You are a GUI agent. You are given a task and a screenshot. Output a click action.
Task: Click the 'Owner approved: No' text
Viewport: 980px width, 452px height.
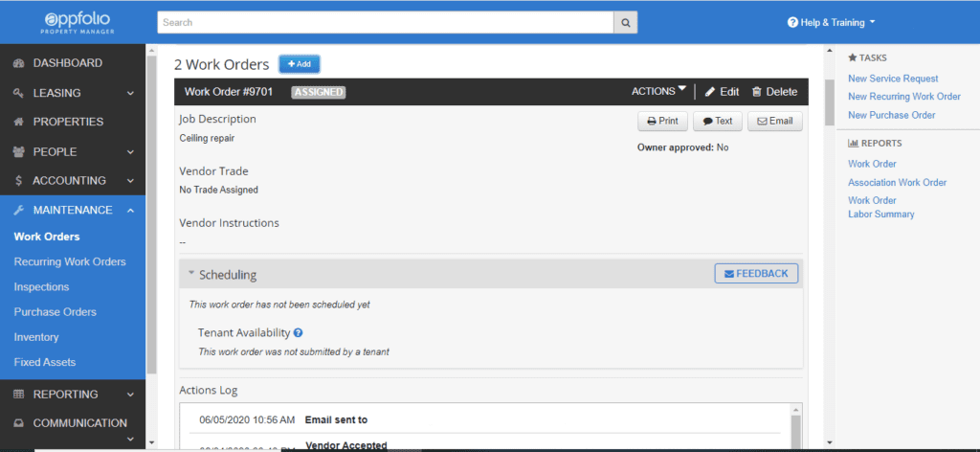coord(682,148)
